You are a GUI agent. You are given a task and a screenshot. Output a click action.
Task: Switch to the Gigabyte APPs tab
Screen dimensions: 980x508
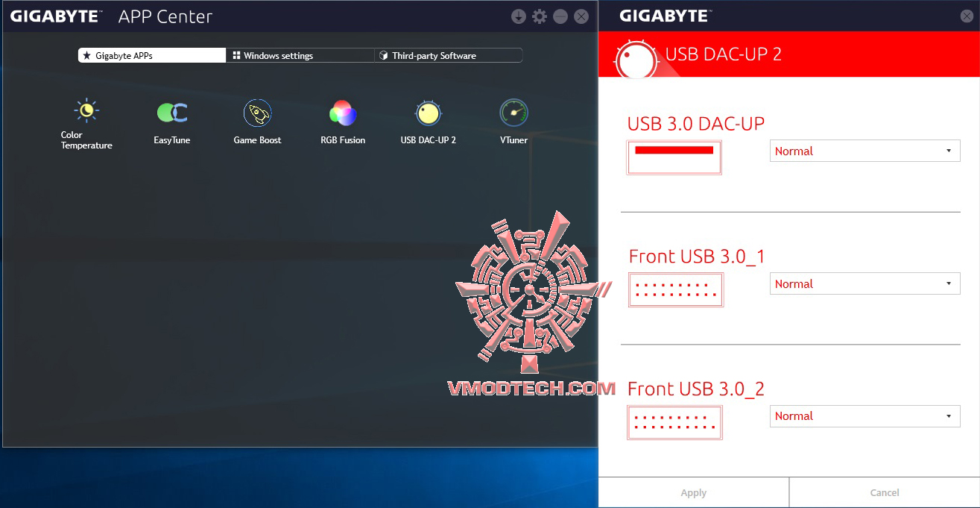click(152, 55)
